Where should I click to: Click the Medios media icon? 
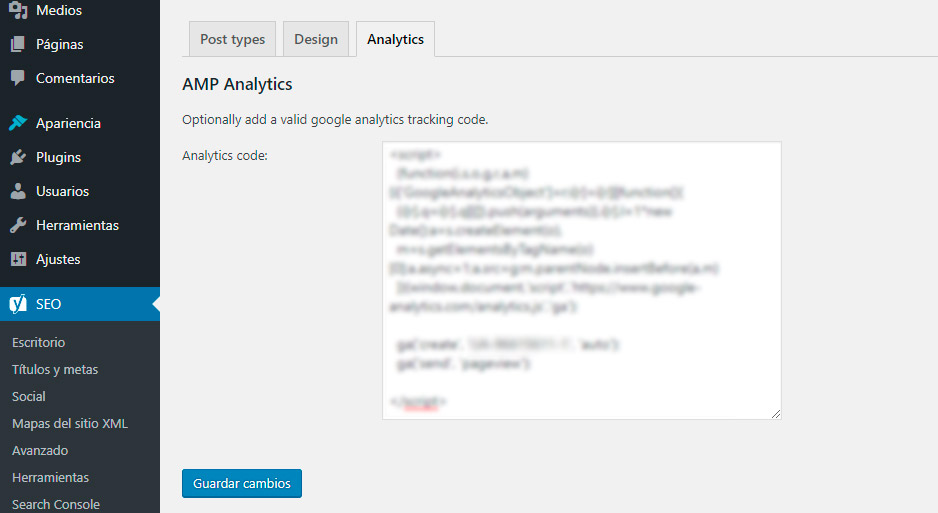point(18,10)
